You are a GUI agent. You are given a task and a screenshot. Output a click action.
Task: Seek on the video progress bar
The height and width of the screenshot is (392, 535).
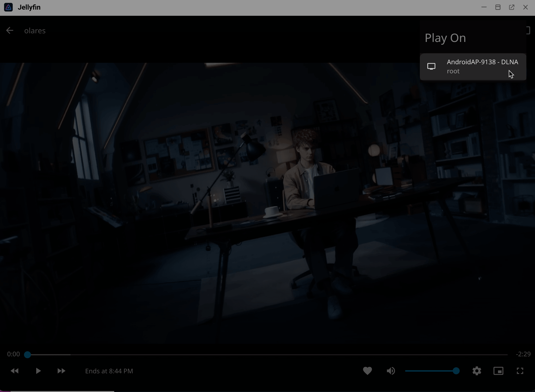tap(266, 354)
